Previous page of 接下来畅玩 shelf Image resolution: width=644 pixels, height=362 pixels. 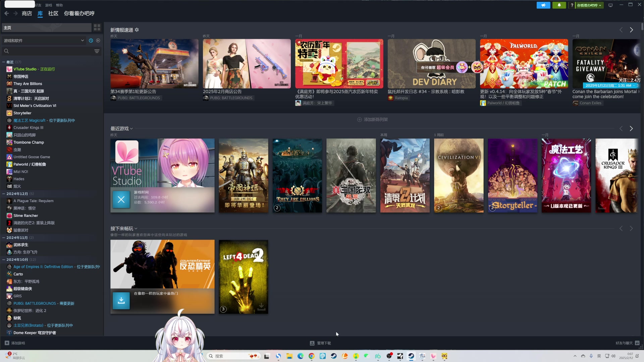(621, 229)
